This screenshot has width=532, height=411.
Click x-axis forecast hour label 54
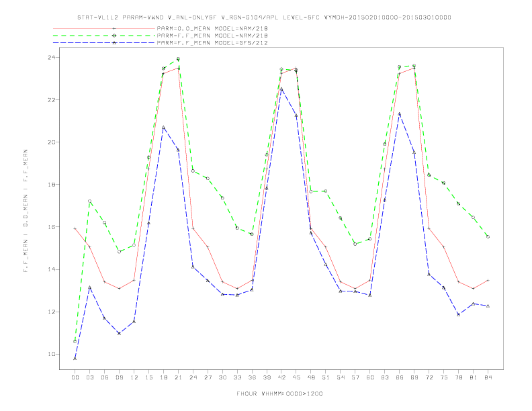coord(341,377)
